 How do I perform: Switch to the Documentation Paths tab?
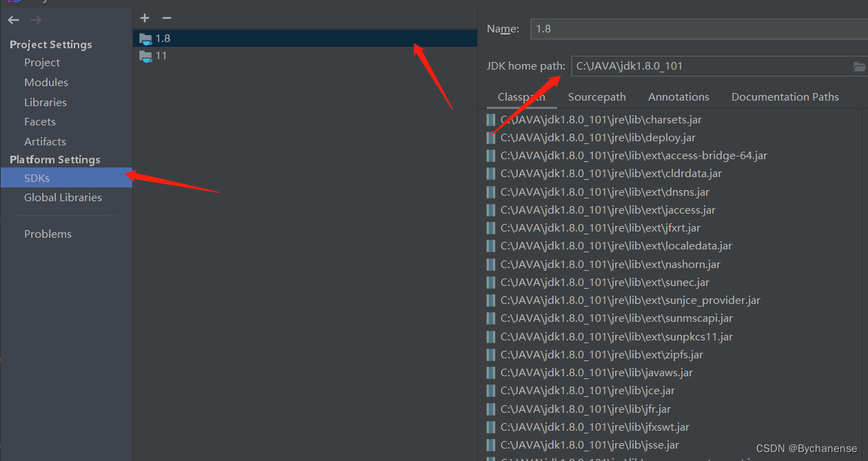coord(785,96)
